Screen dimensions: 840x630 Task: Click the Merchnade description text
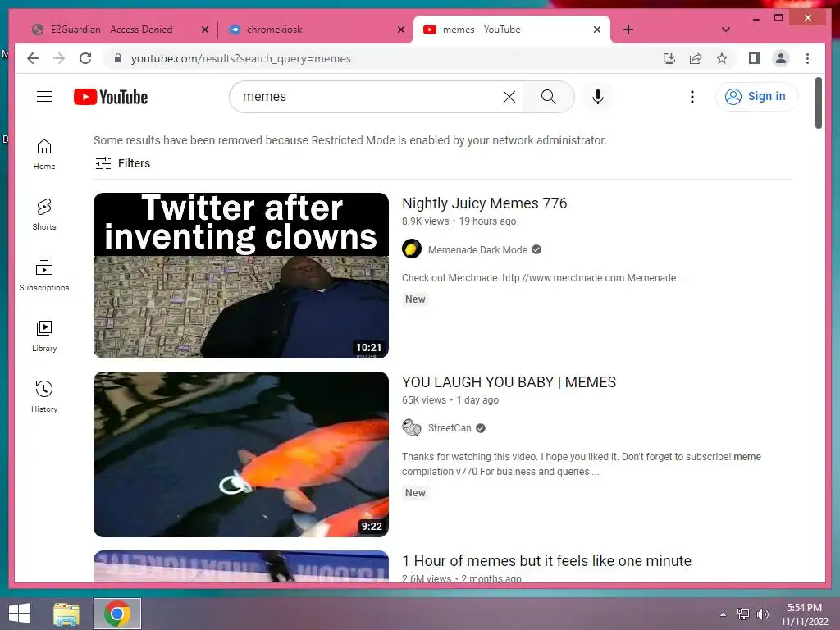click(545, 277)
